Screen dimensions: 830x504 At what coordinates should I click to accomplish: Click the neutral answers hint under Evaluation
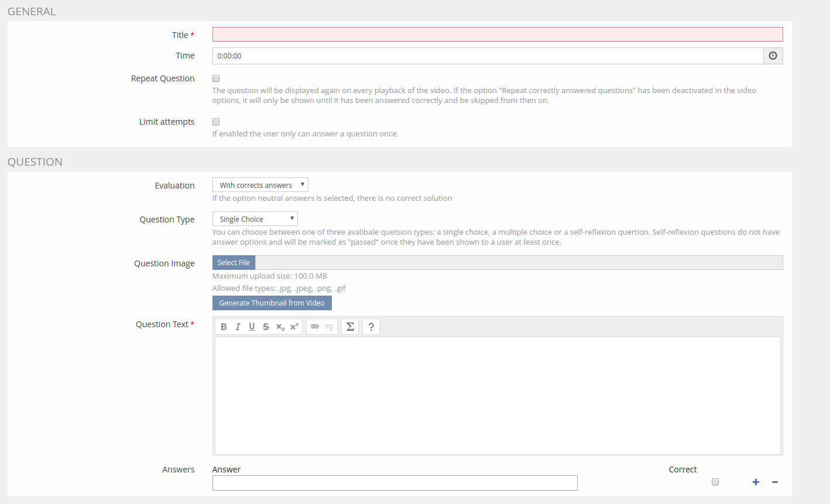pos(332,198)
